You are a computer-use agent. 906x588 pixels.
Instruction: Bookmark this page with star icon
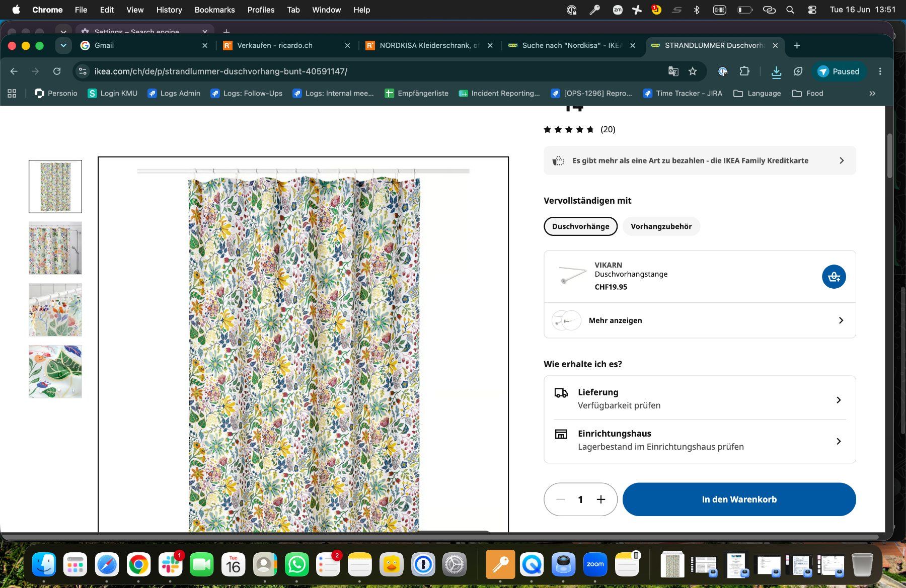(x=693, y=71)
